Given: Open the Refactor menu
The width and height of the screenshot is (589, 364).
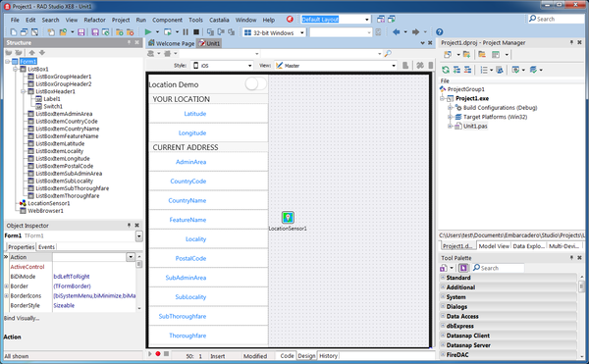Looking at the screenshot, I should pyautogui.click(x=94, y=20).
